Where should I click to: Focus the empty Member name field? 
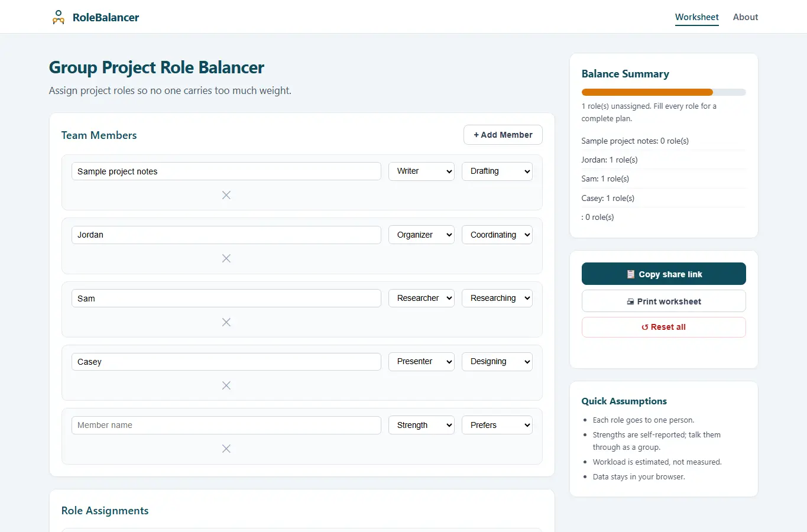tap(226, 425)
